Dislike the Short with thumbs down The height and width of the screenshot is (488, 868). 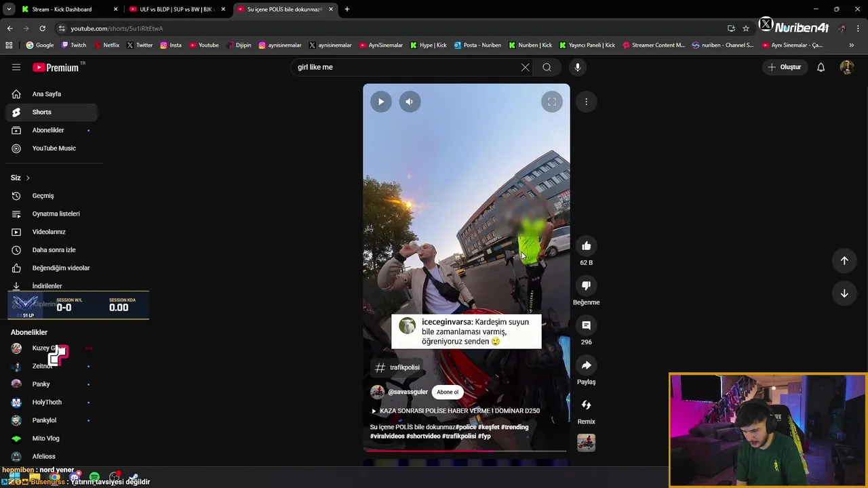(x=586, y=286)
